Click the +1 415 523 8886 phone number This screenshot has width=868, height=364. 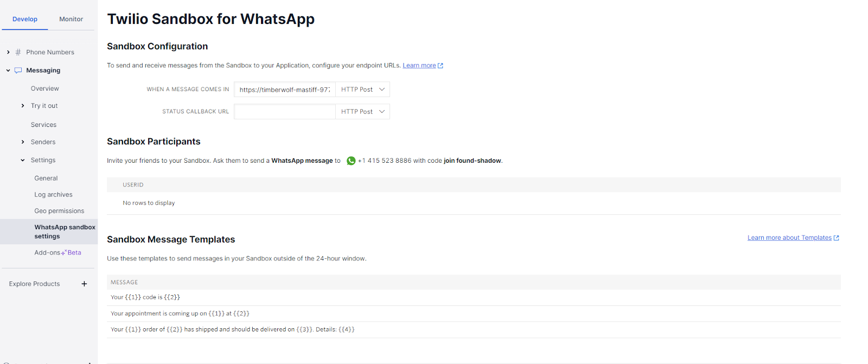tap(385, 161)
